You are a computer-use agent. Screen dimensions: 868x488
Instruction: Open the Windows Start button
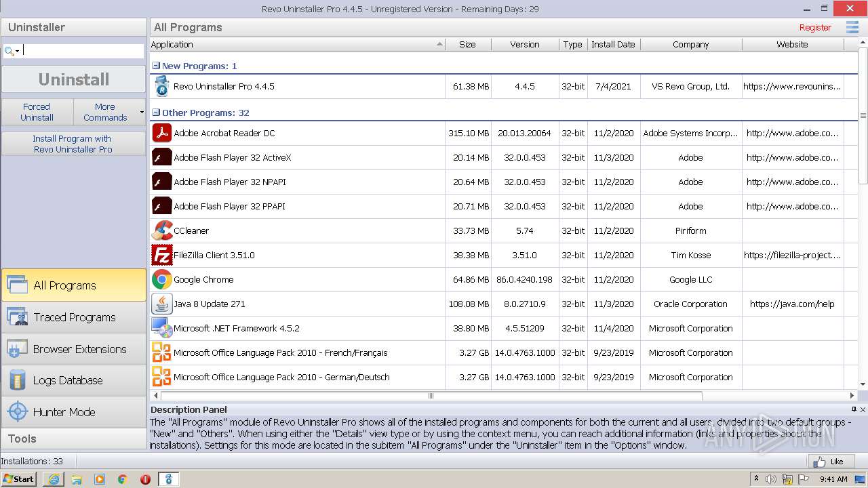(x=19, y=479)
